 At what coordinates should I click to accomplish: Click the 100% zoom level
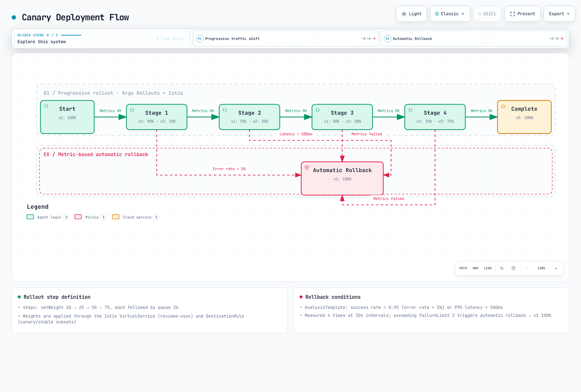(541, 268)
